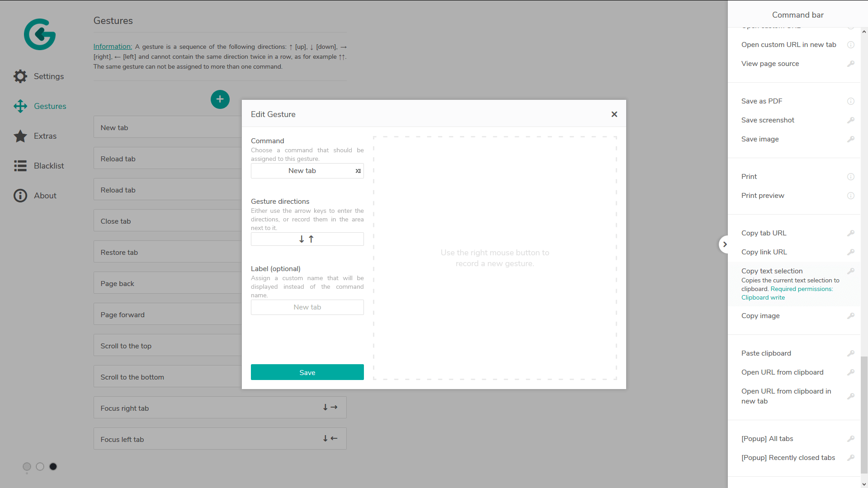Click the edit pencil icon for Copy tab URL
868x488 pixels.
pos(851,233)
